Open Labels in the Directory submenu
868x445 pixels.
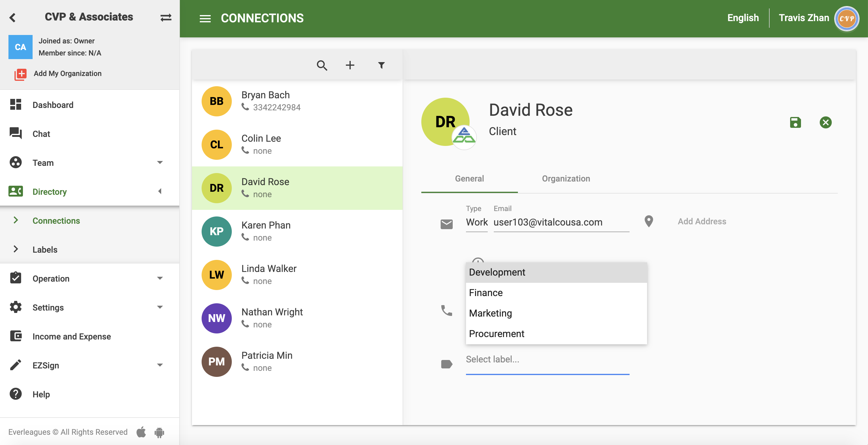point(45,249)
